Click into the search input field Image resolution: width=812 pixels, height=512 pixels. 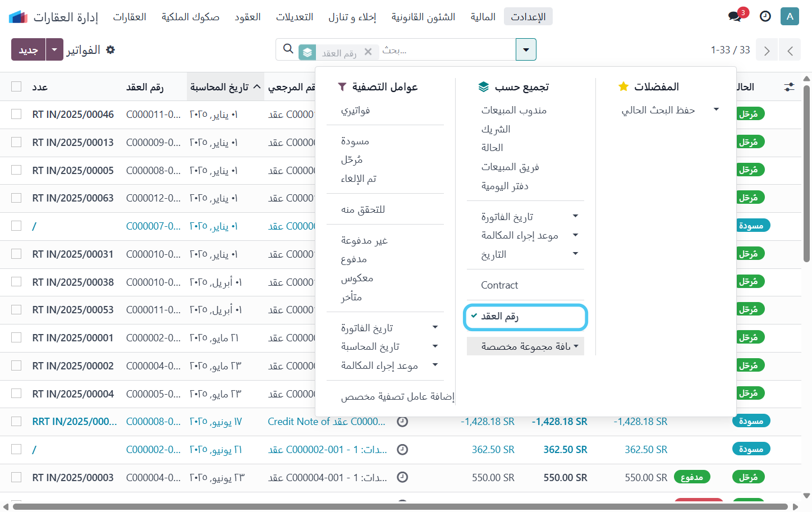[446, 50]
